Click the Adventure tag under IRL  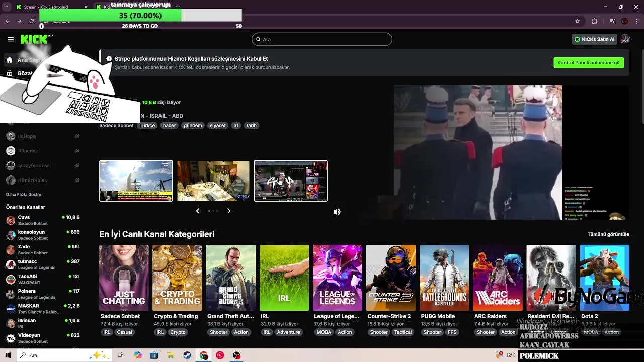click(x=288, y=332)
